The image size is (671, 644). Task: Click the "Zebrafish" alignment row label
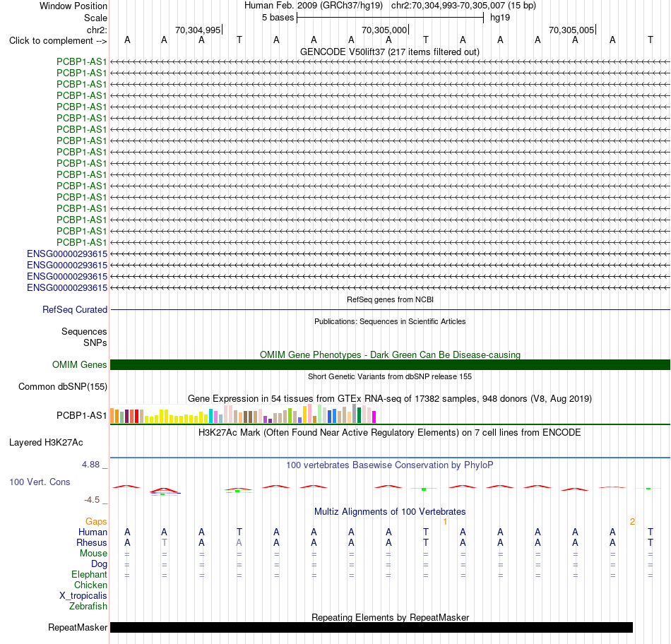click(88, 607)
